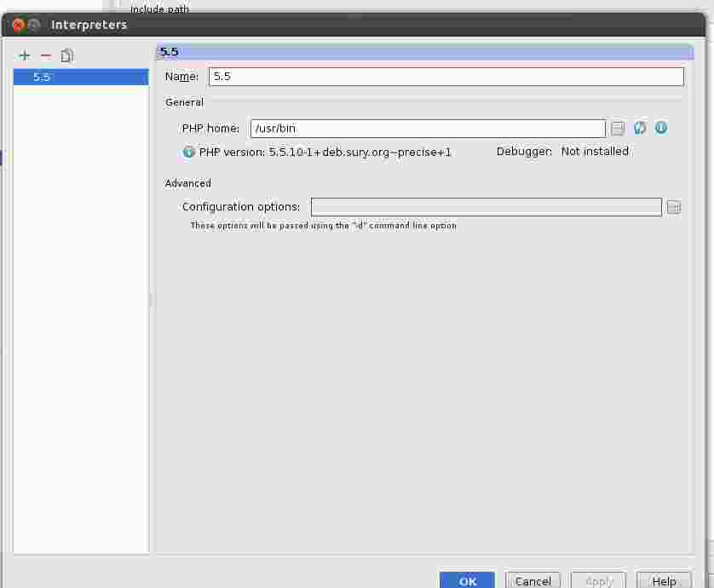Click the Configuration options field
The image size is (714, 588).
[x=486, y=207]
